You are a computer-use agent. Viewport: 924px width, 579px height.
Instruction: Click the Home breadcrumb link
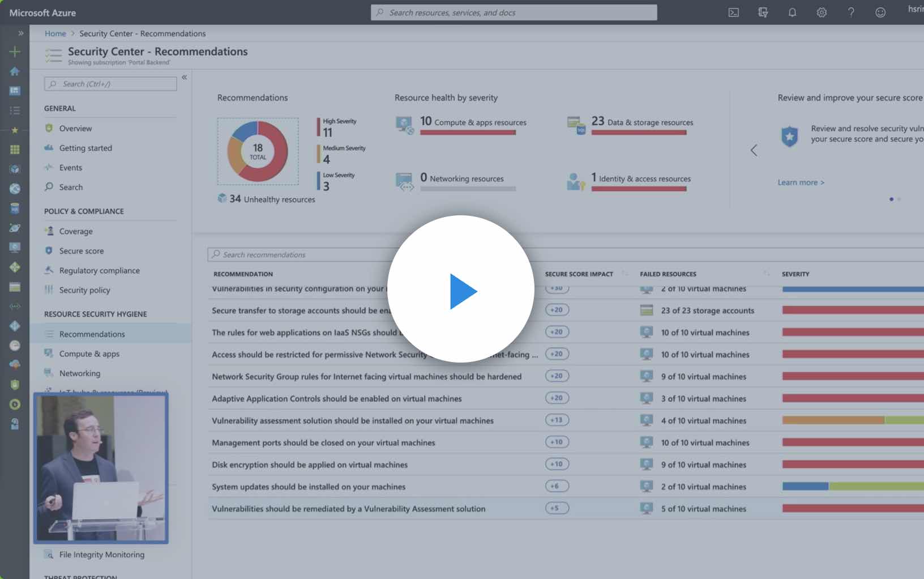click(x=55, y=33)
